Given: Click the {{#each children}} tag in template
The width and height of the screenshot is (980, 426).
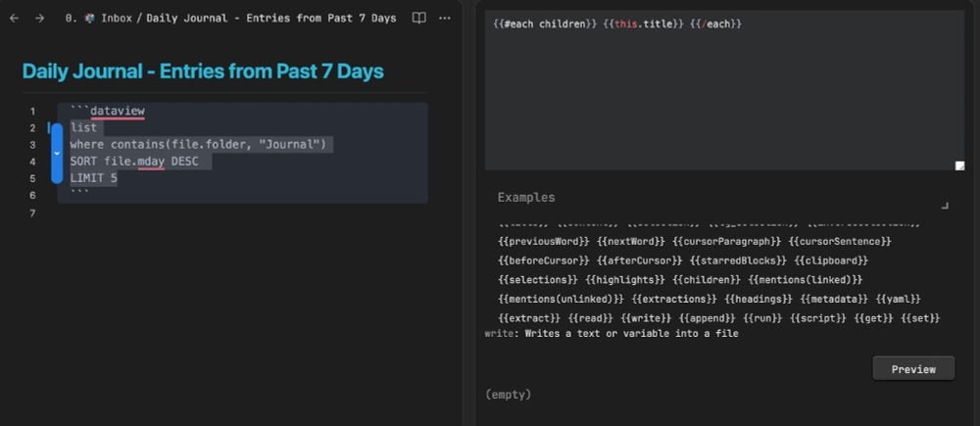Looking at the screenshot, I should pos(544,24).
